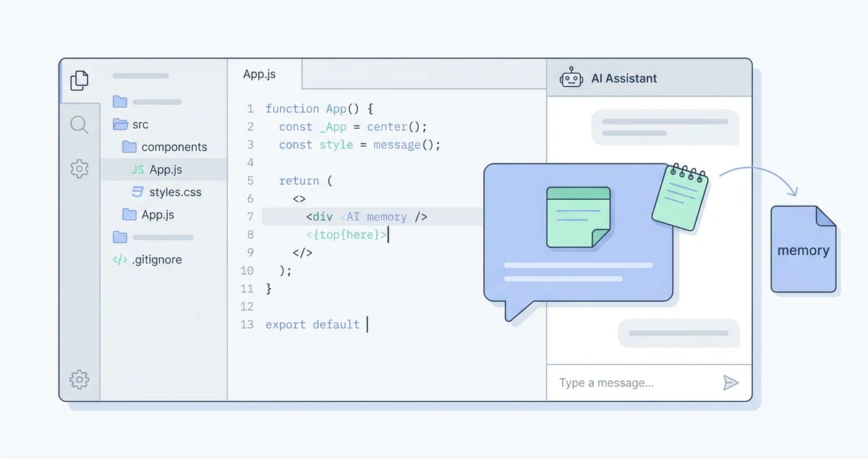Viewport: 868px width, 459px height.
Task: Select the top gray two-line chat message bubble
Action: (x=665, y=127)
